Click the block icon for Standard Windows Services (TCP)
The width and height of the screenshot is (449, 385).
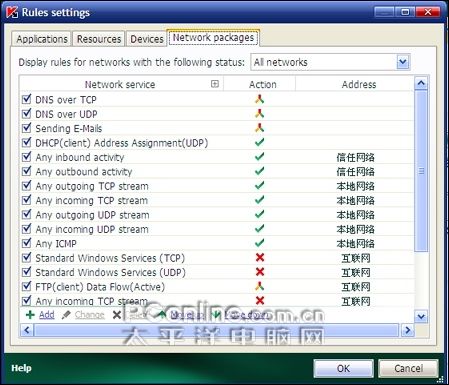click(260, 257)
